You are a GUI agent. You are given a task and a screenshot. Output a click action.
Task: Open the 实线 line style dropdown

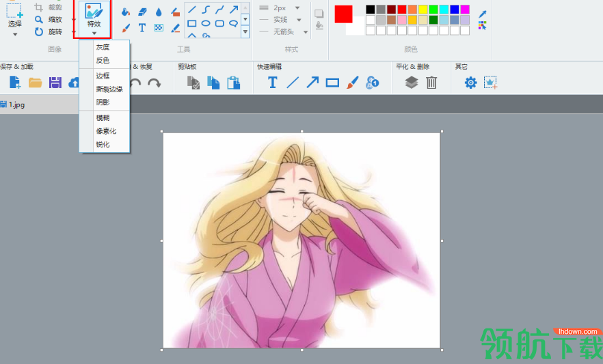click(x=299, y=20)
